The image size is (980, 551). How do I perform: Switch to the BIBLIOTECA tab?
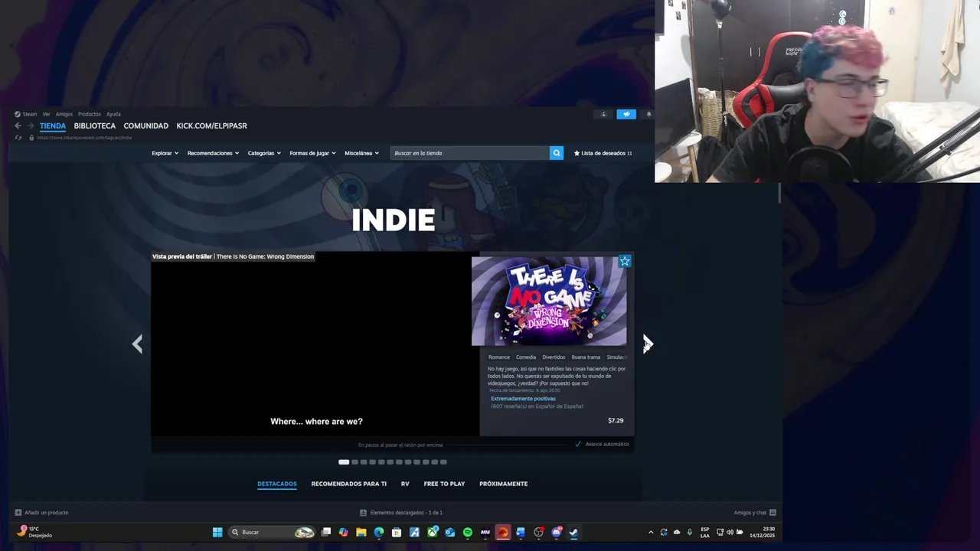pyautogui.click(x=95, y=126)
